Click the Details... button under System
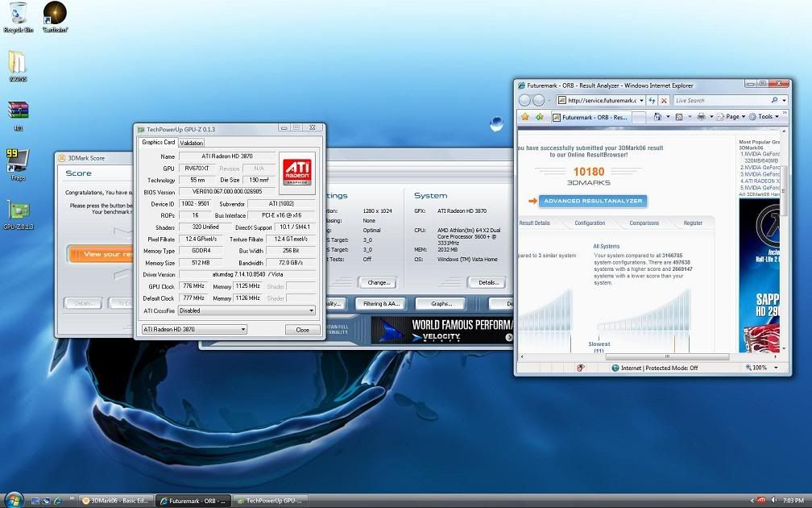812x508 pixels. click(x=488, y=282)
